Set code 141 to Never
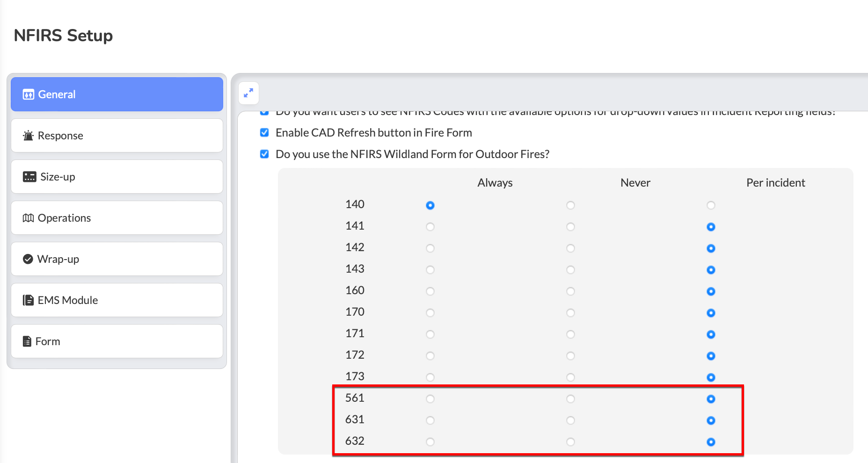This screenshot has height=463, width=868. pyautogui.click(x=570, y=227)
